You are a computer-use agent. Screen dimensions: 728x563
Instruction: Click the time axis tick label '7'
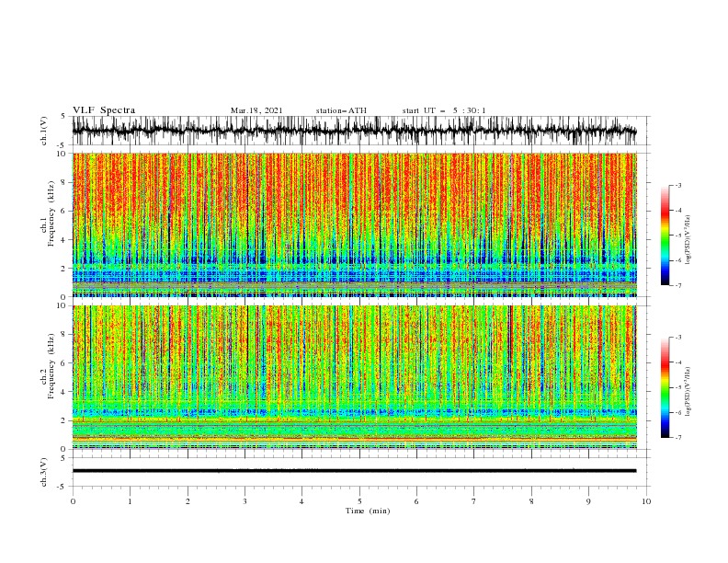[474, 501]
